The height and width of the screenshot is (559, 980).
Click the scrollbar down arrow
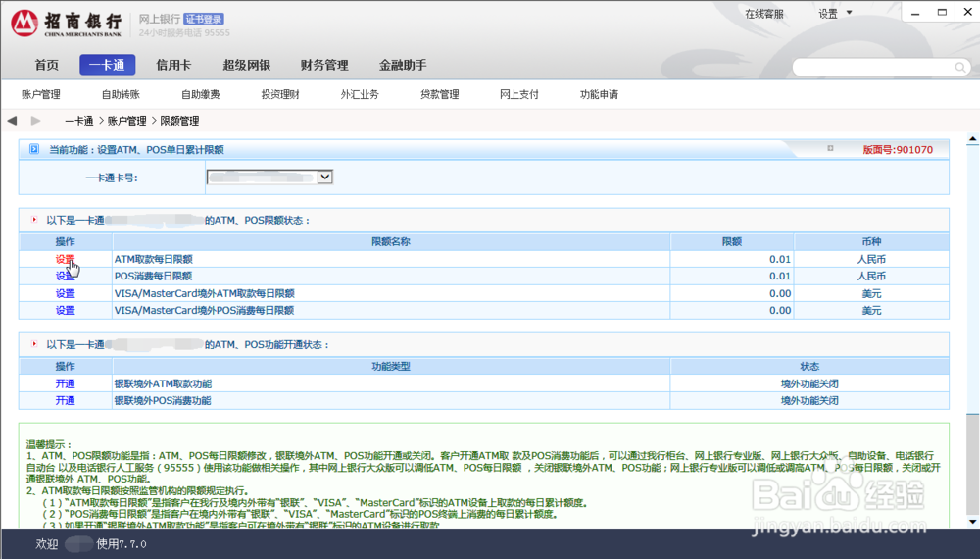pyautogui.click(x=972, y=521)
